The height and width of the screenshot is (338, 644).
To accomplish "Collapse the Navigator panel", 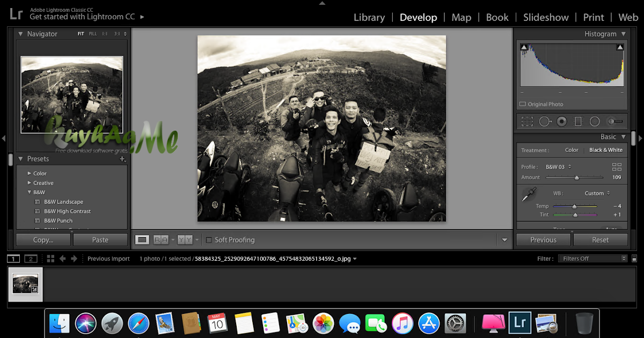I will pyautogui.click(x=20, y=34).
